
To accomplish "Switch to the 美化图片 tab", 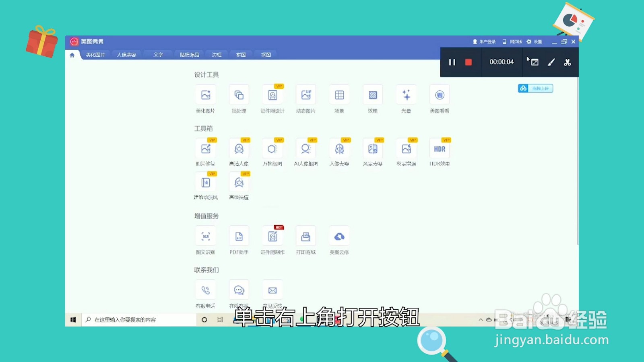I will tap(95, 55).
